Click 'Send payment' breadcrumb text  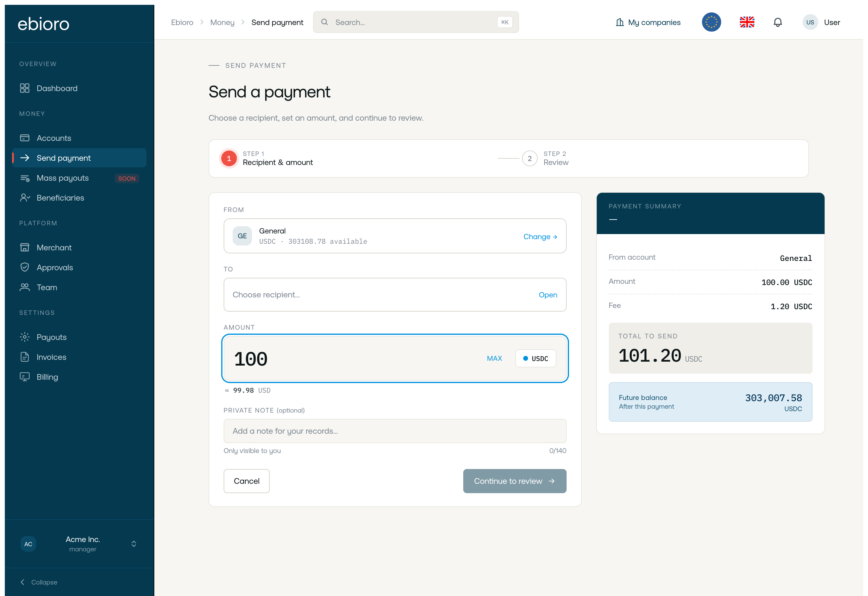[x=277, y=22]
